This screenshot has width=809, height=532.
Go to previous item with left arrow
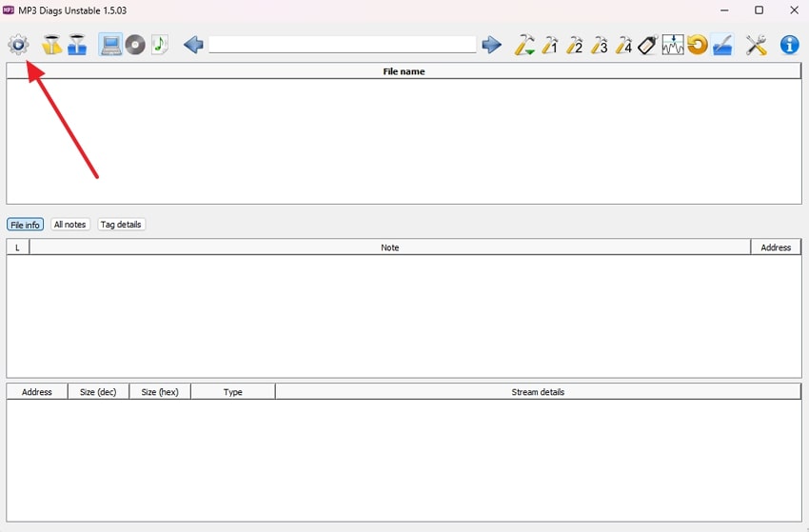tap(193, 45)
